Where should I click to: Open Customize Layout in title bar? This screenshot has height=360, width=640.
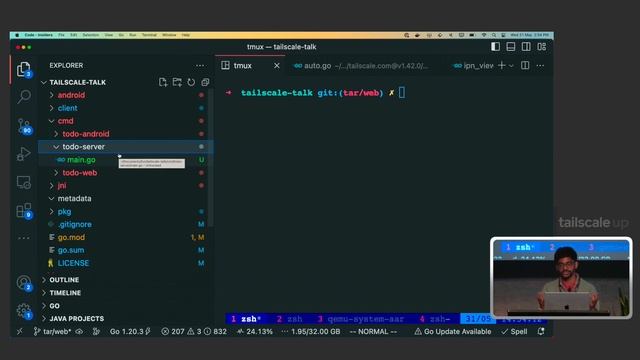pos(542,47)
